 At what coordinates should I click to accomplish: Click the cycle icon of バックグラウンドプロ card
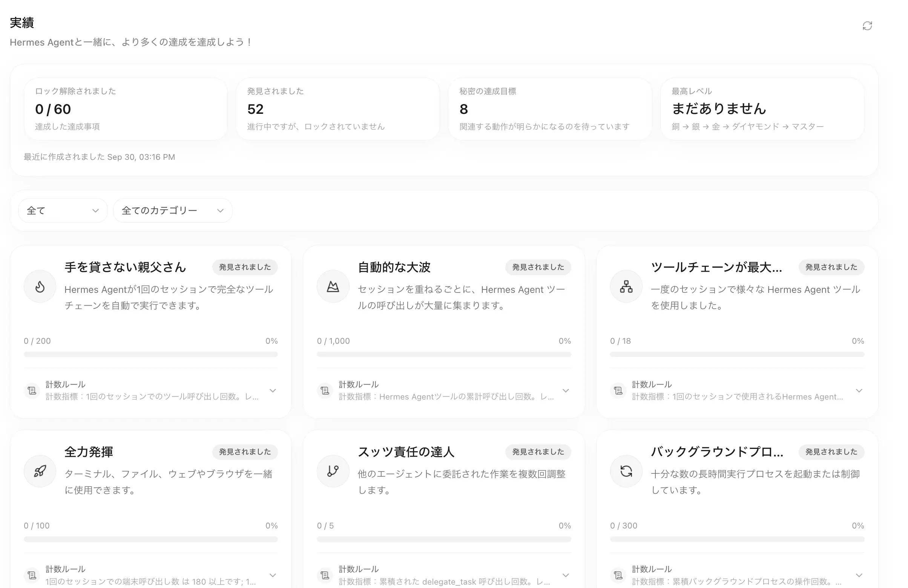(x=626, y=471)
